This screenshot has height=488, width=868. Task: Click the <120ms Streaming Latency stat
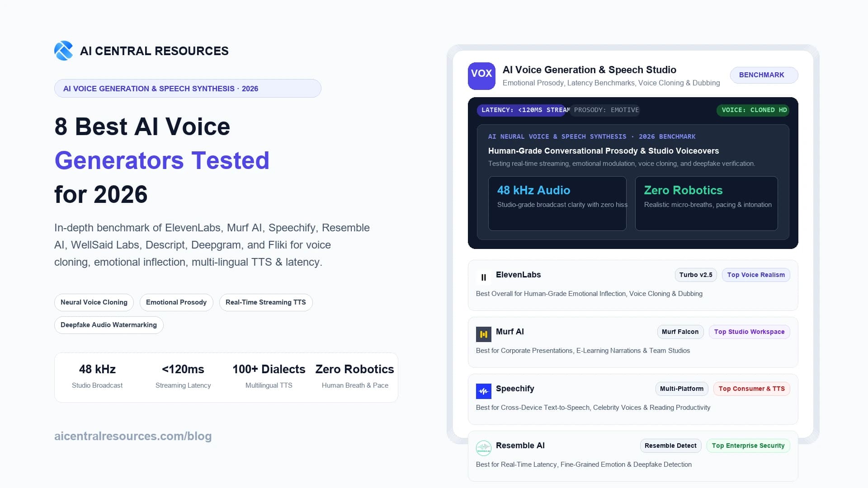[x=183, y=376]
